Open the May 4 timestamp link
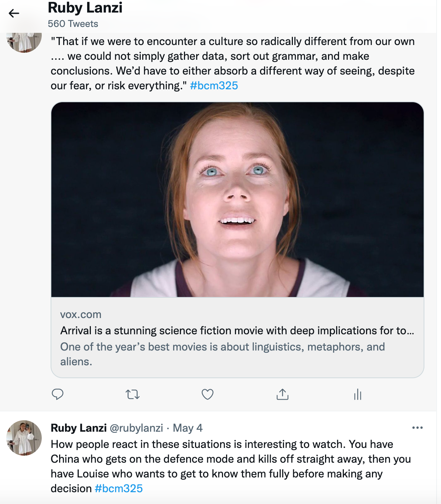Image resolution: width=441 pixels, height=504 pixels. [x=188, y=428]
